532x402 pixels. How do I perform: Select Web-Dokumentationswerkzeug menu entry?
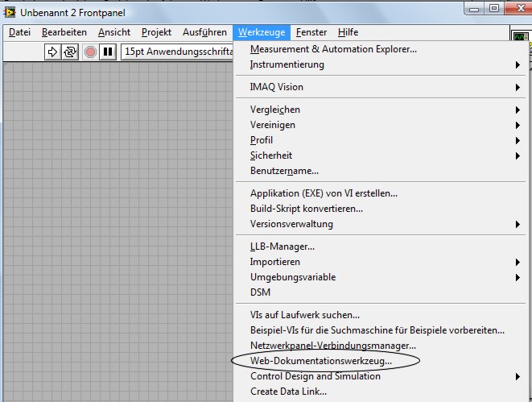click(381, 361)
